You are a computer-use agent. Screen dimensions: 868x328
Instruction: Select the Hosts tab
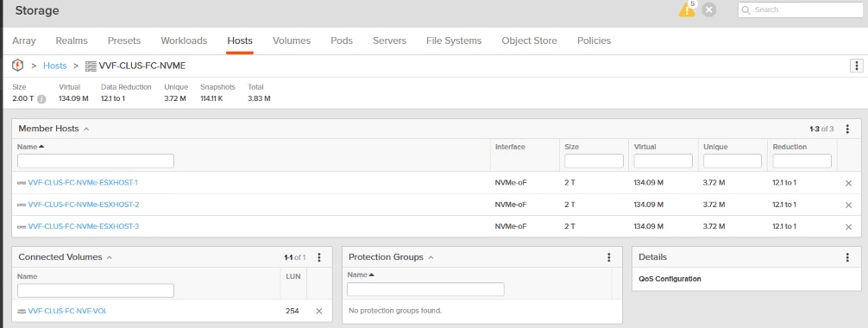(x=240, y=41)
